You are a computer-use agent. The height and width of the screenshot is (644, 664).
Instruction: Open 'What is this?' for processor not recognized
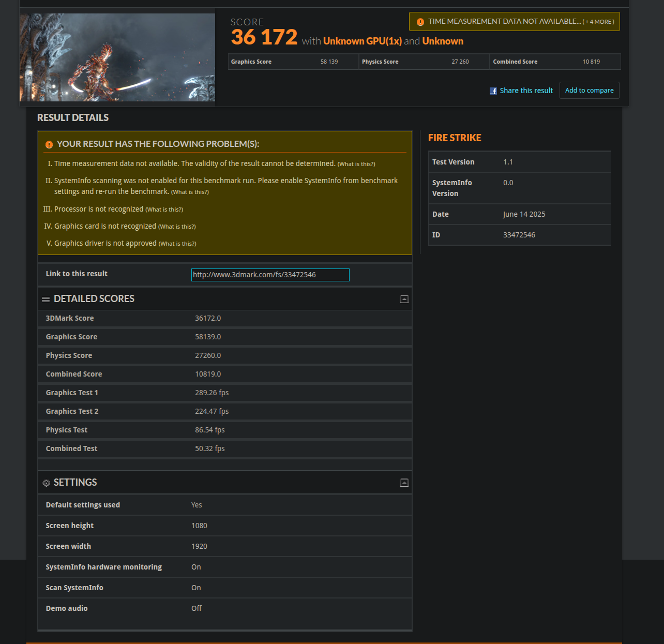click(164, 209)
